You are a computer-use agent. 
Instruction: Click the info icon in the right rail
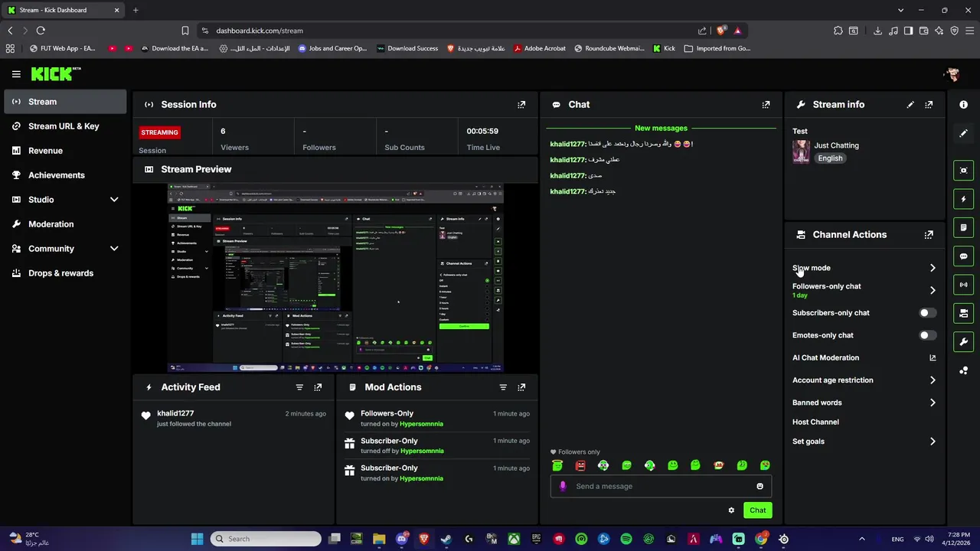[963, 104]
